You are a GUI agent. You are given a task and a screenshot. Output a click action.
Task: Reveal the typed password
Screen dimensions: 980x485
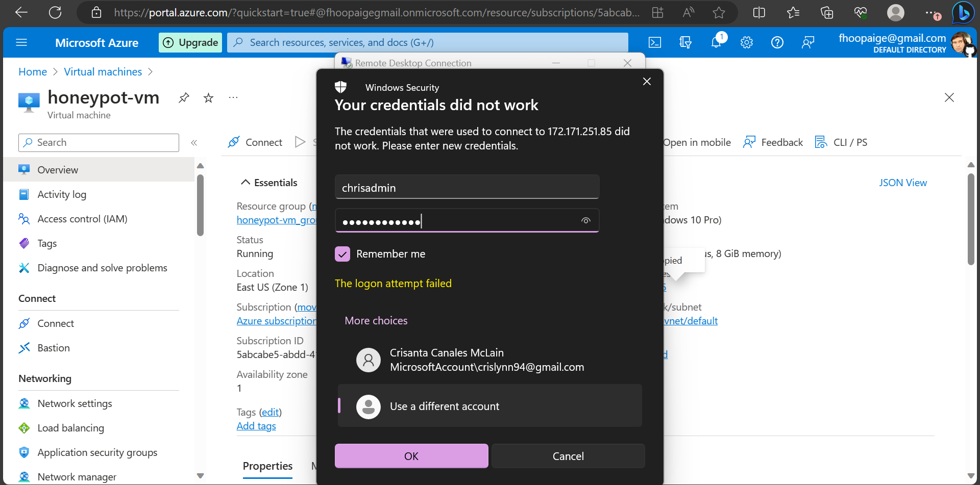point(585,220)
